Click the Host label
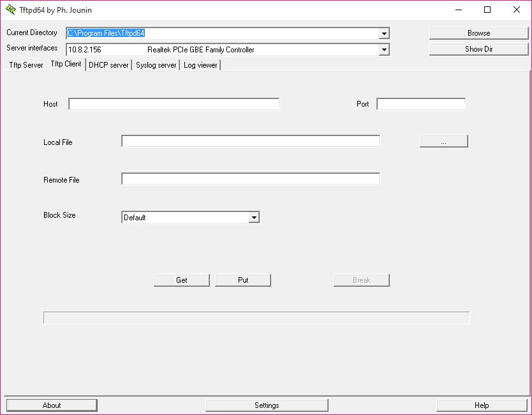The image size is (532, 415). 50,104
